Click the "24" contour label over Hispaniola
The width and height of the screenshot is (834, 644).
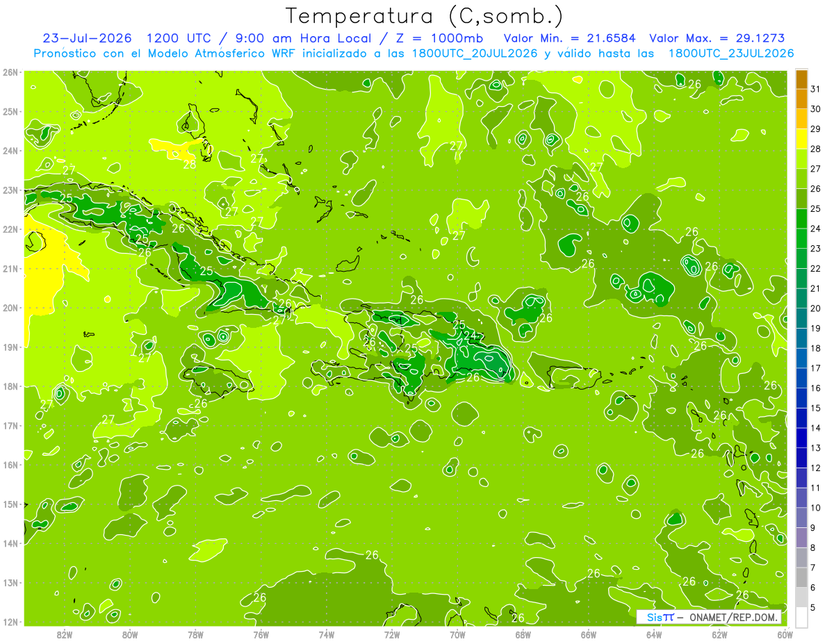click(x=471, y=336)
